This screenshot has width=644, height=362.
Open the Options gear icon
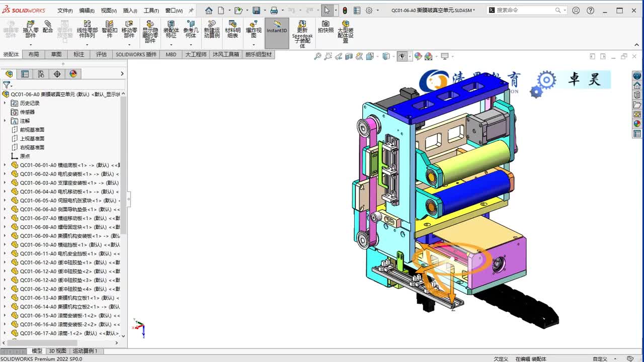point(369,10)
